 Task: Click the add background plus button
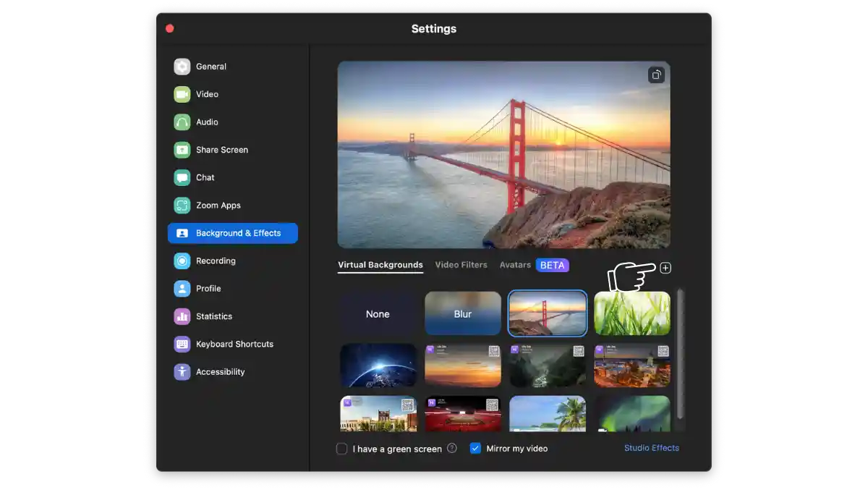[665, 268]
